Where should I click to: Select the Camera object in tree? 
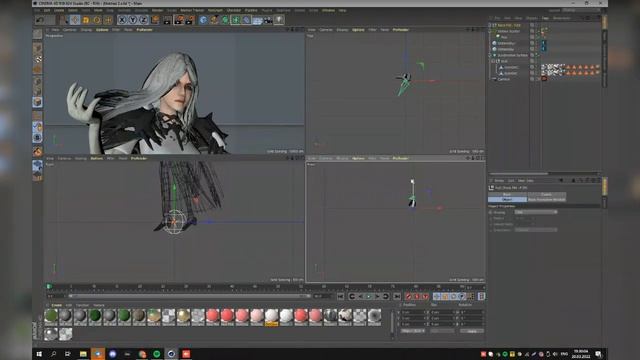click(x=504, y=79)
